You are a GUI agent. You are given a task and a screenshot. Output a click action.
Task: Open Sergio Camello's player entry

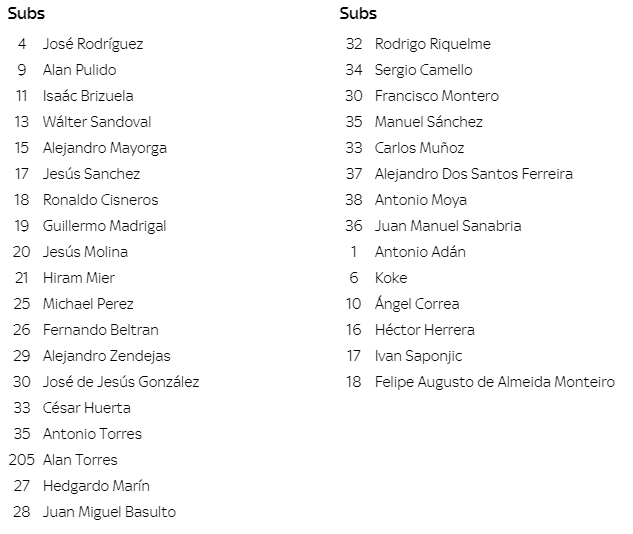[x=423, y=70]
